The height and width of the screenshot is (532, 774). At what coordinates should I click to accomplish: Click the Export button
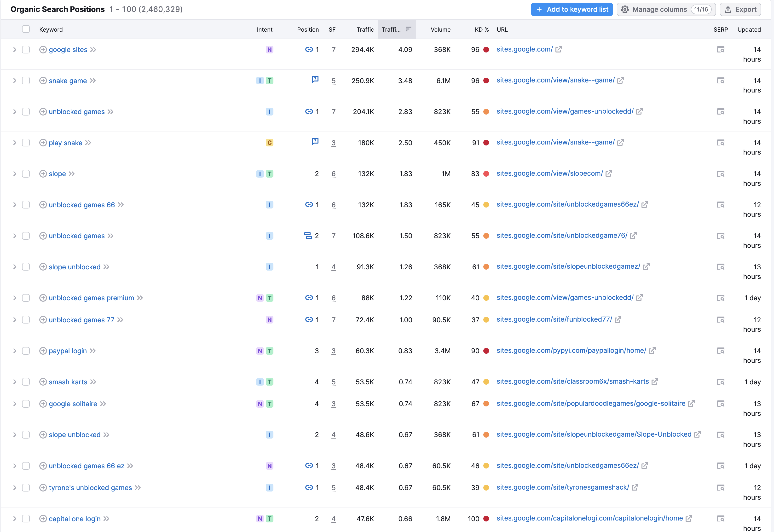pyautogui.click(x=740, y=9)
